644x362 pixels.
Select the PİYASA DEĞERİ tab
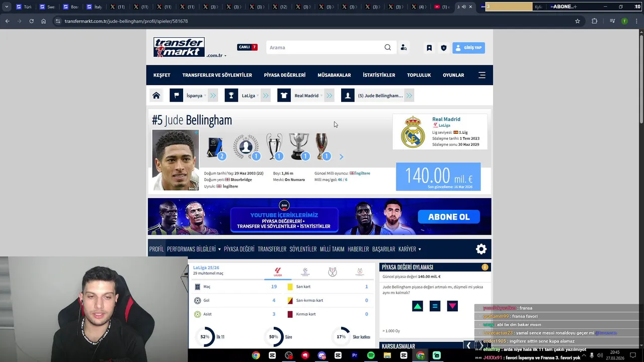pyautogui.click(x=239, y=249)
